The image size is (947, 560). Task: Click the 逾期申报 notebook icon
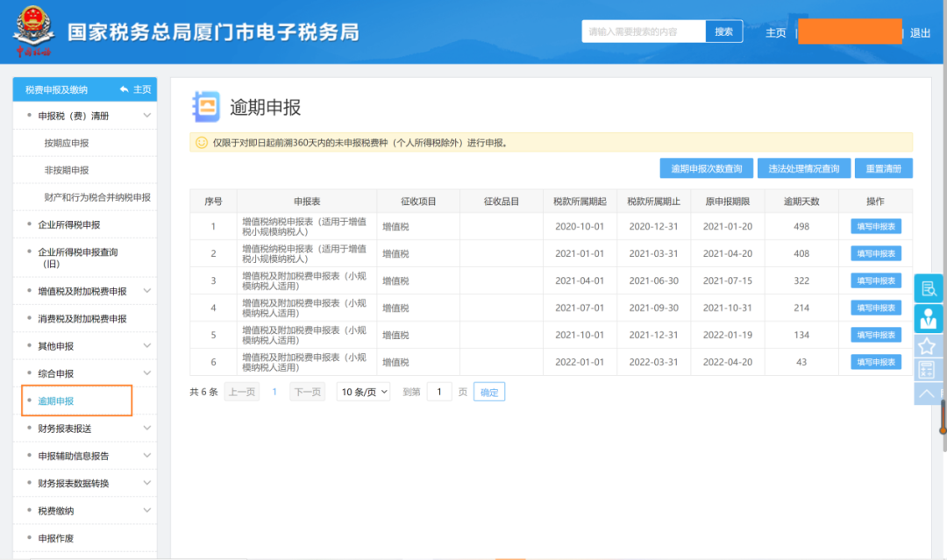pos(206,107)
